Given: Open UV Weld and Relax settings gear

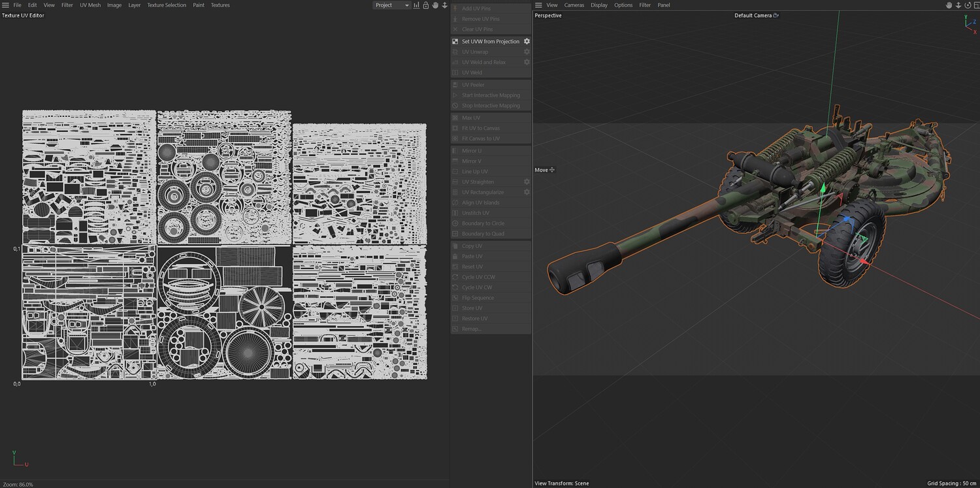Looking at the screenshot, I should [527, 62].
